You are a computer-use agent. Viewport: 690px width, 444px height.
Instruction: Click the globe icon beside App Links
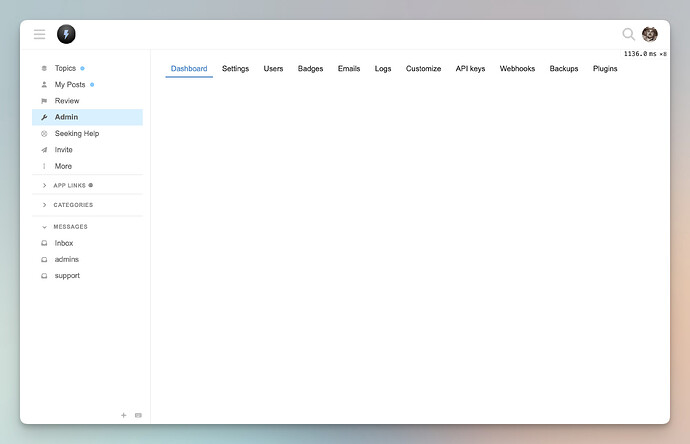coord(91,185)
